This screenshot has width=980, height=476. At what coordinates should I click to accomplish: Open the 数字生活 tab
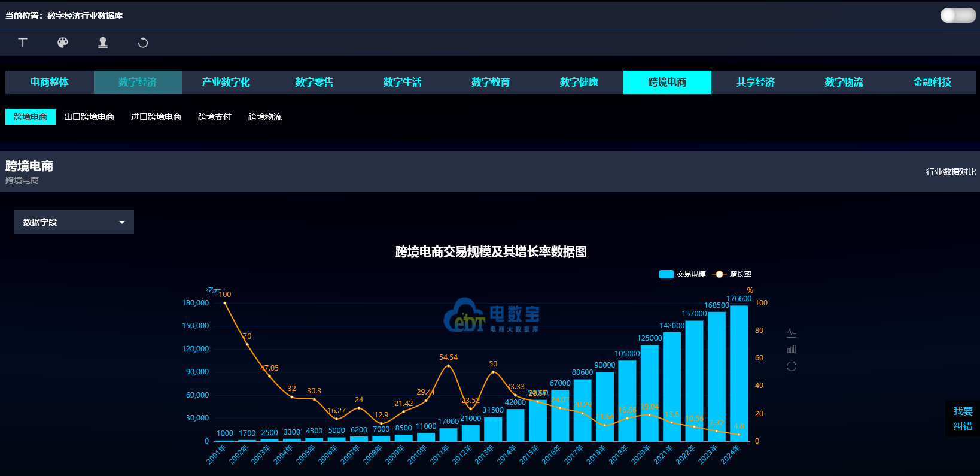(403, 82)
